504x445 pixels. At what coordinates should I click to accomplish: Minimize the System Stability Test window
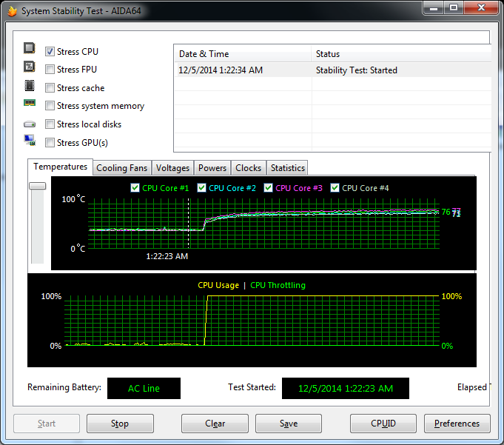(433, 8)
